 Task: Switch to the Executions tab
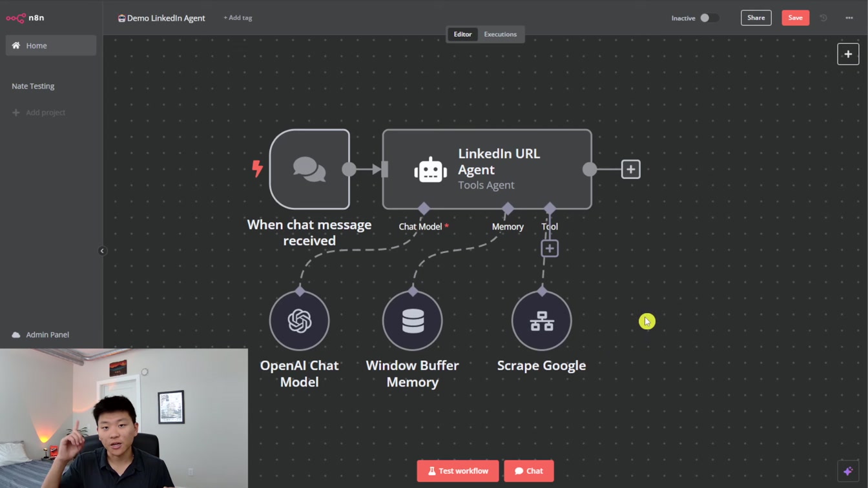[501, 34]
